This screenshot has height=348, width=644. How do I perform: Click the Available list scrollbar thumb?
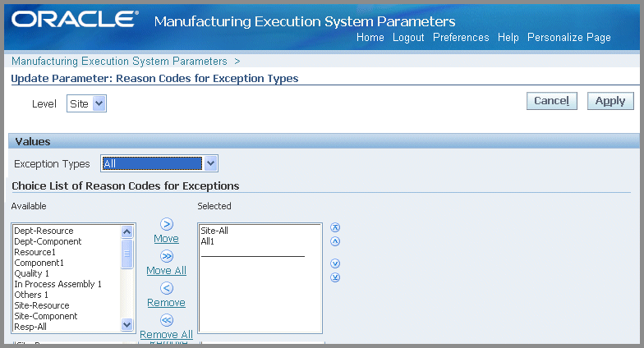click(x=126, y=254)
